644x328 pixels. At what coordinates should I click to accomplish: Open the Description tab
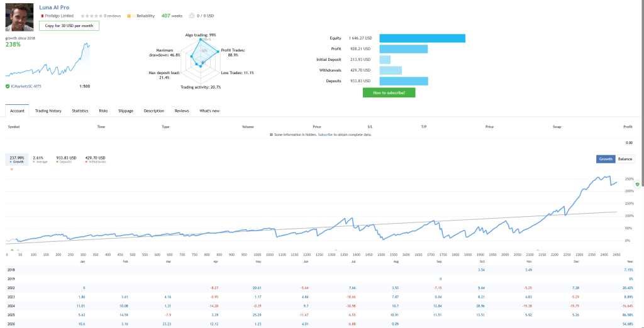(154, 111)
